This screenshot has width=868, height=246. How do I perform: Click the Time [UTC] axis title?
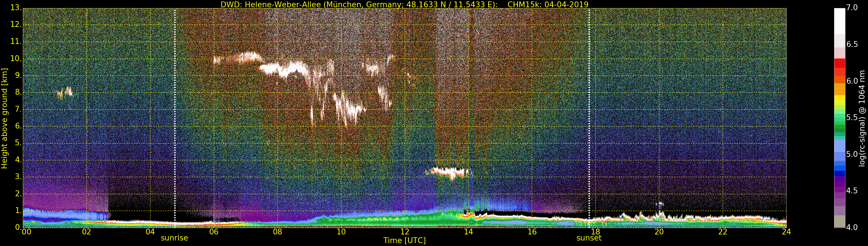[x=404, y=241]
